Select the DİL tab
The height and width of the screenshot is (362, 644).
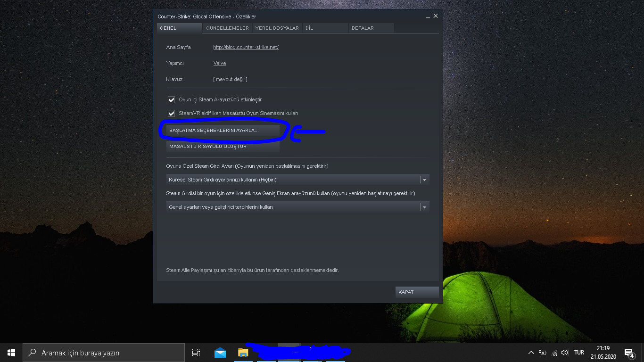[x=325, y=28]
